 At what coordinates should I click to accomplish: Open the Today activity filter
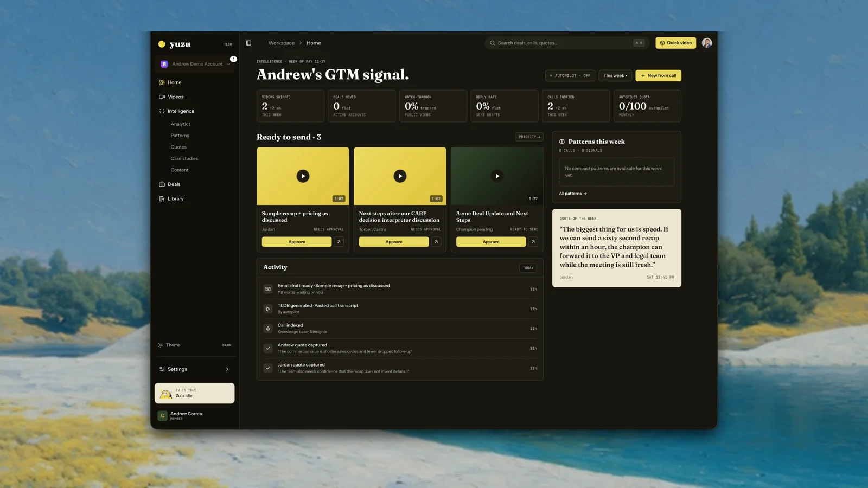pos(528,268)
